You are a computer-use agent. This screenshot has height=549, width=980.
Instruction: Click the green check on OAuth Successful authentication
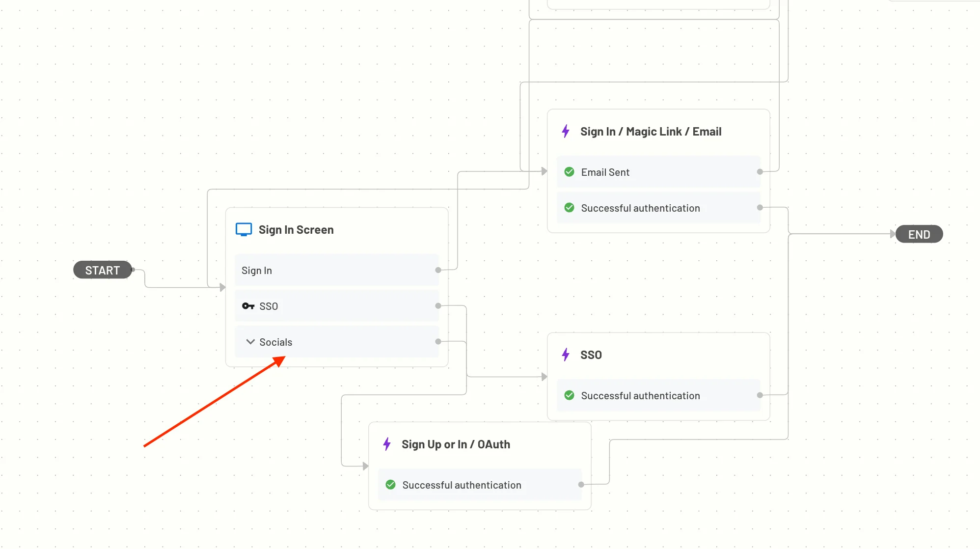click(x=390, y=485)
